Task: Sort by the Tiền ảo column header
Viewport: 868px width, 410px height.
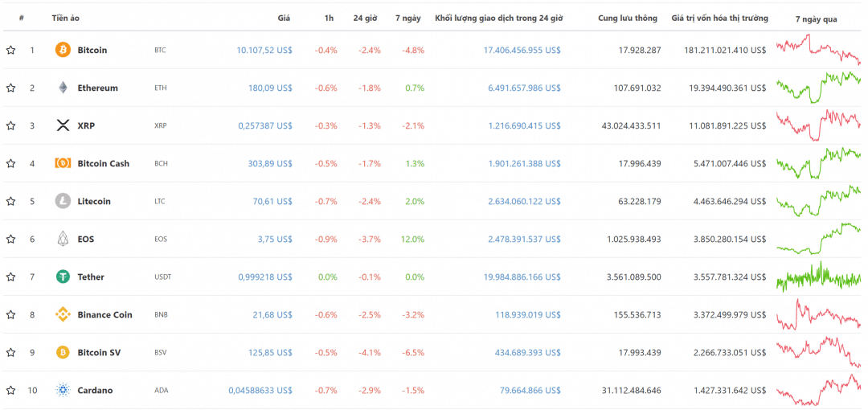Action: coord(66,18)
